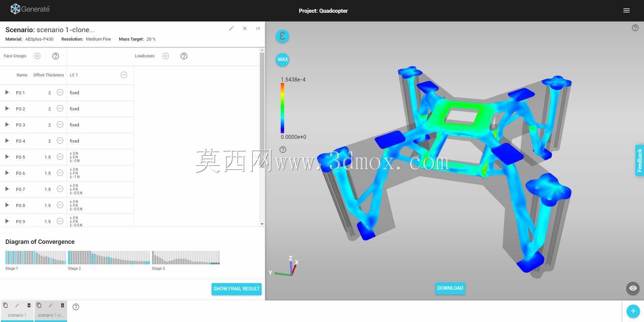The image size is (644, 322).
Task: Click the strain color legend bar
Action: tap(282, 108)
